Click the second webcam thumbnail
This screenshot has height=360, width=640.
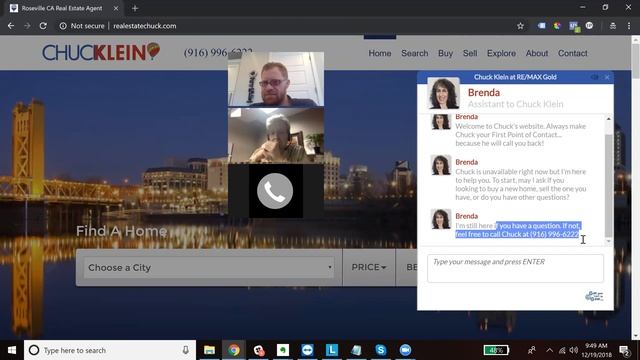(276, 136)
